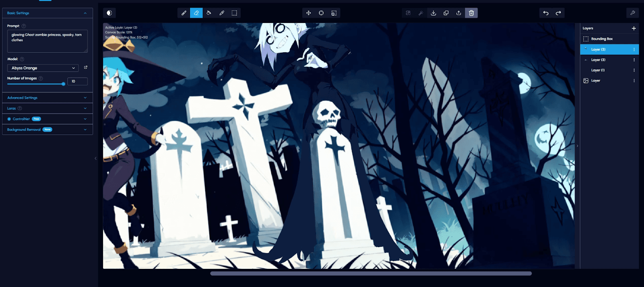
Task: Click the Redo arrow
Action: pos(558,13)
